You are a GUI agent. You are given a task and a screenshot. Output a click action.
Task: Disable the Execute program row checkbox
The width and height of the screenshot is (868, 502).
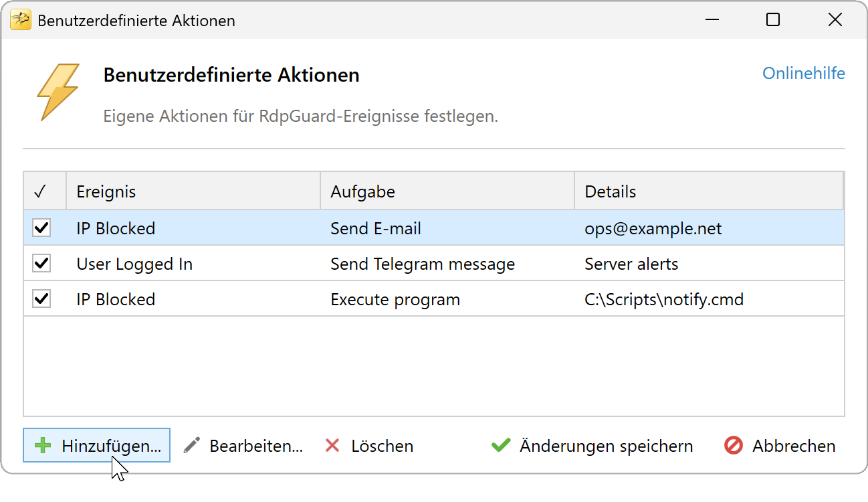pyautogui.click(x=41, y=299)
